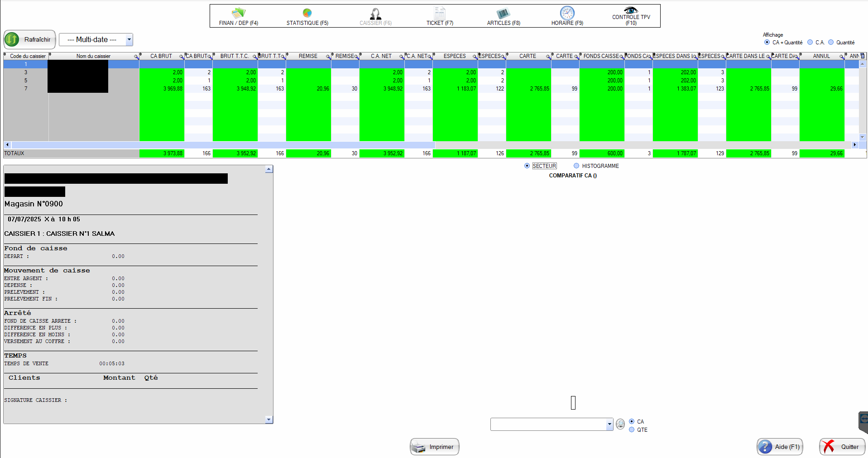868x458 pixels.
Task: Click the green Rafraîchir refresh icon
Action: (x=12, y=40)
